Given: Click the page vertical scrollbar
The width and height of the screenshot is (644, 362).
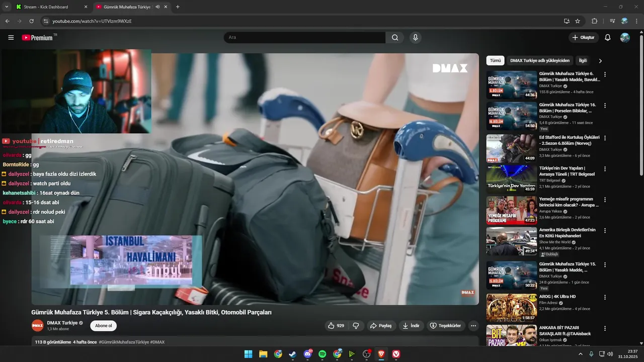Looking at the screenshot, I should [641, 106].
